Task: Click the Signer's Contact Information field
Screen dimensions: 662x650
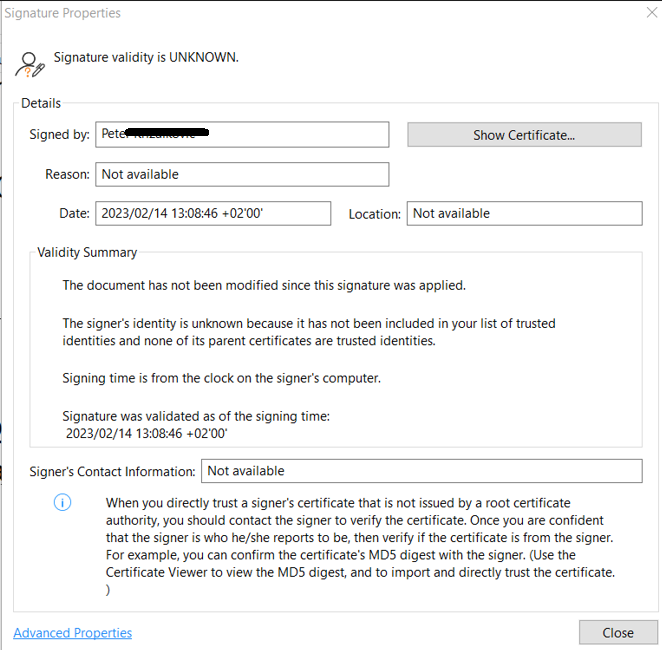Action: 421,471
